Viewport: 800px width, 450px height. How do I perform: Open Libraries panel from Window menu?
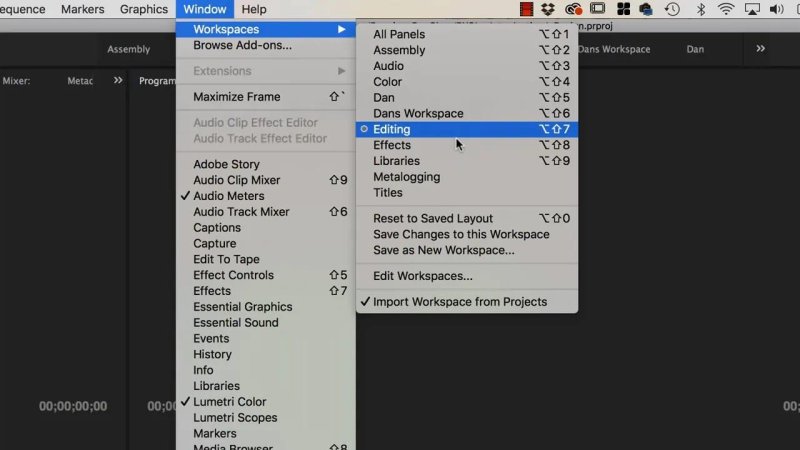[x=265, y=386]
